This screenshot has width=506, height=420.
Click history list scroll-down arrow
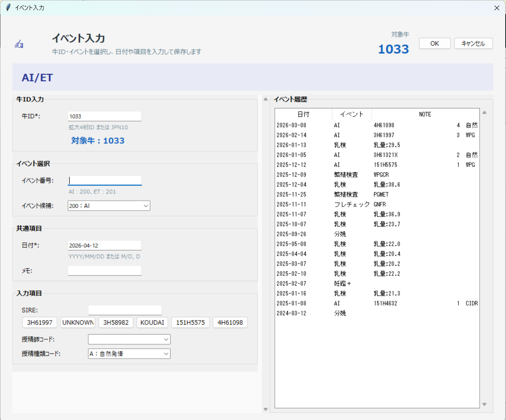pyautogui.click(x=484, y=404)
